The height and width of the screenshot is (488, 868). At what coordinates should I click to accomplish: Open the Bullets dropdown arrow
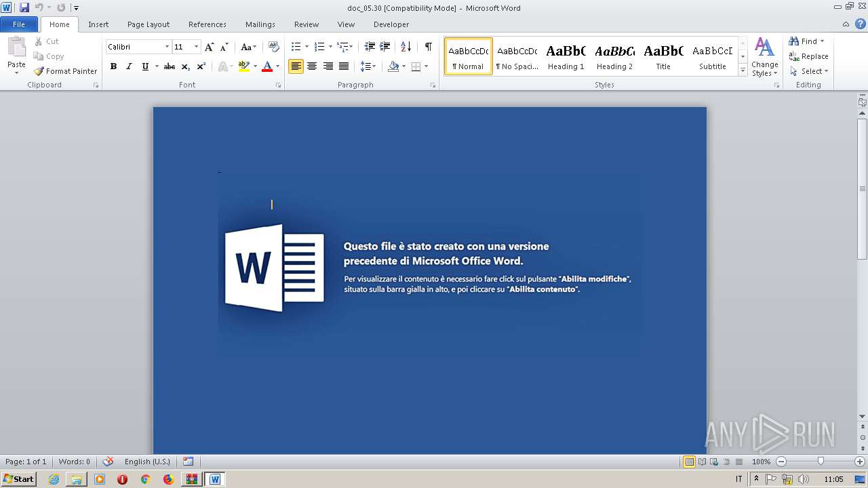(x=307, y=47)
